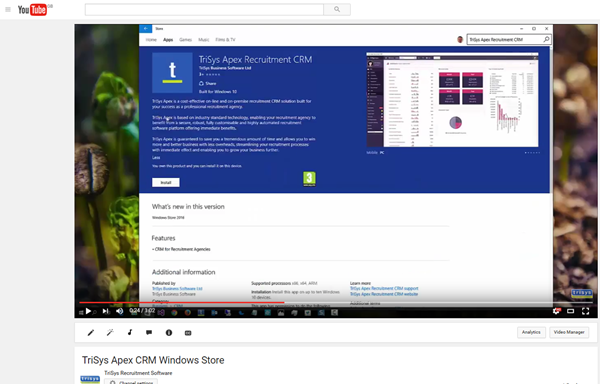Open the Cards info circle icon
The height and width of the screenshot is (384, 600).
click(169, 333)
